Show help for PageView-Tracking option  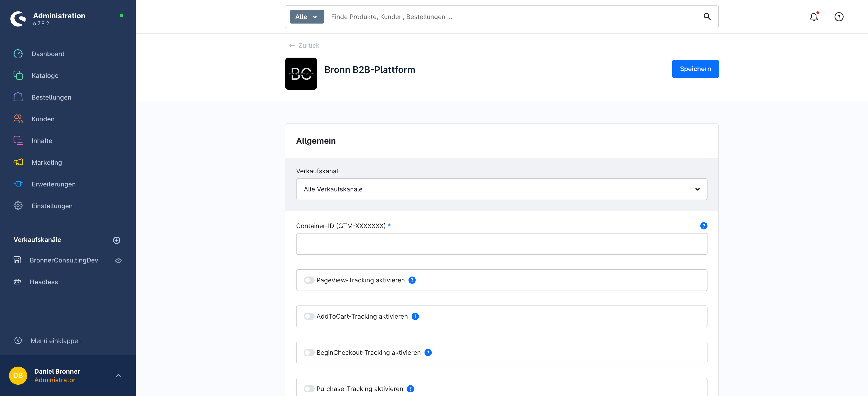(x=412, y=280)
